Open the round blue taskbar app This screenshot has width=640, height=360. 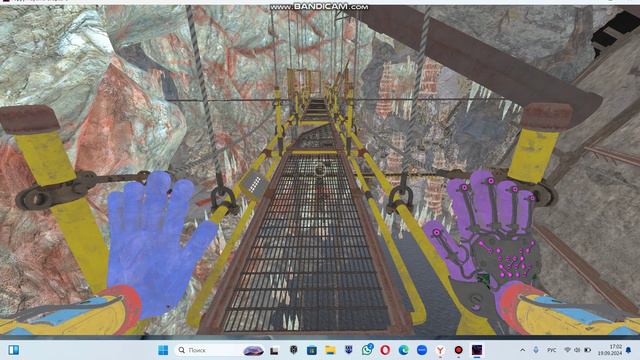click(x=422, y=350)
